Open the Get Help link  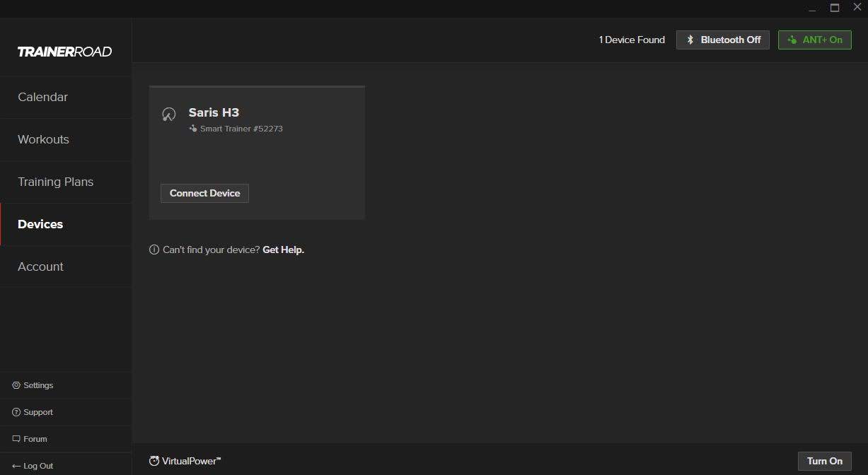(283, 250)
